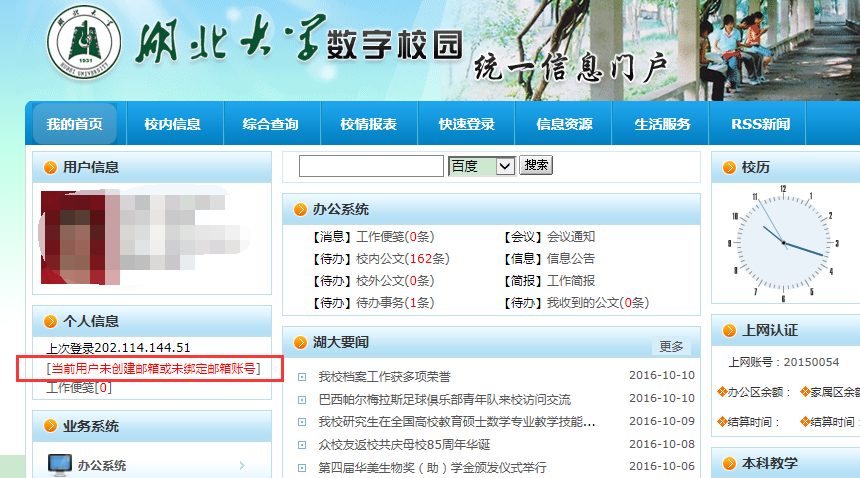
Task: Click the orange arrow icon beside 办公系统 header
Action: point(298,210)
